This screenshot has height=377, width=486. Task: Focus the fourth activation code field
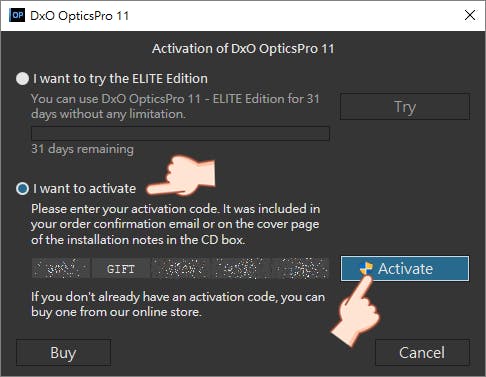[x=240, y=268]
